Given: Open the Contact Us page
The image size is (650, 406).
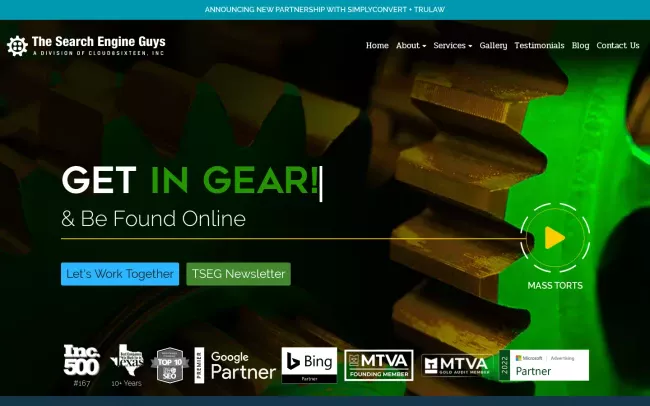Looking at the screenshot, I should click(x=618, y=45).
